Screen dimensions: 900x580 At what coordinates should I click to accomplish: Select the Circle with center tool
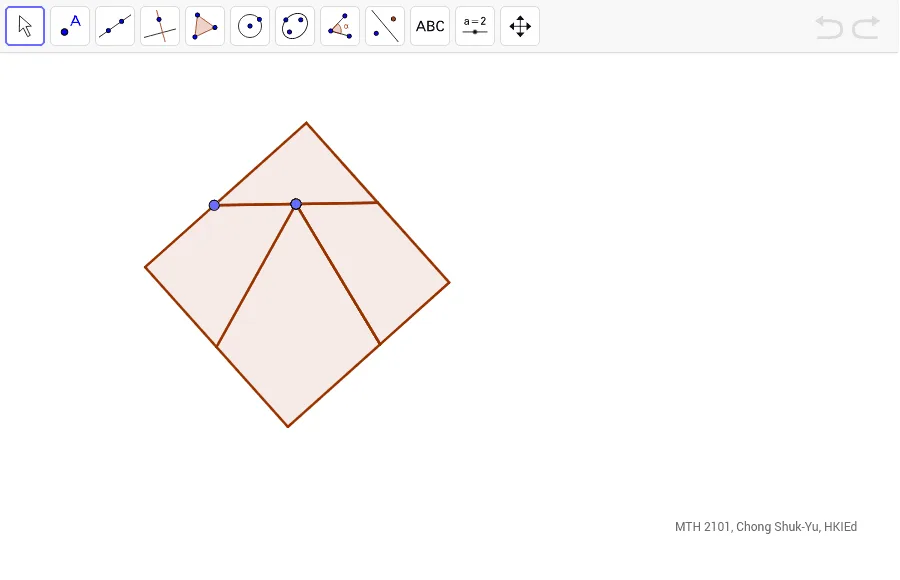coord(250,26)
